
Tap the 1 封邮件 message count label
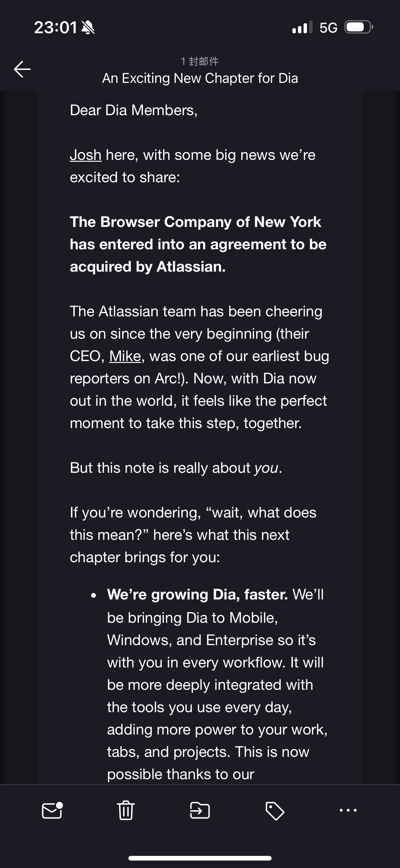point(200,61)
